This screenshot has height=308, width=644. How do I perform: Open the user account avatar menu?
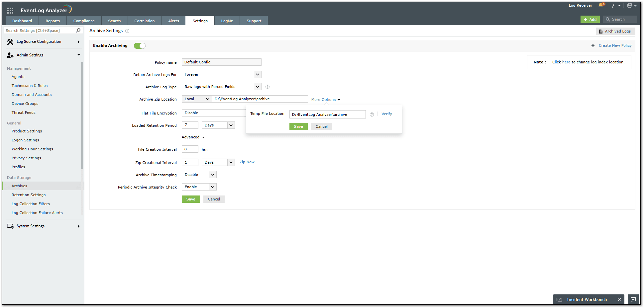pos(630,5)
